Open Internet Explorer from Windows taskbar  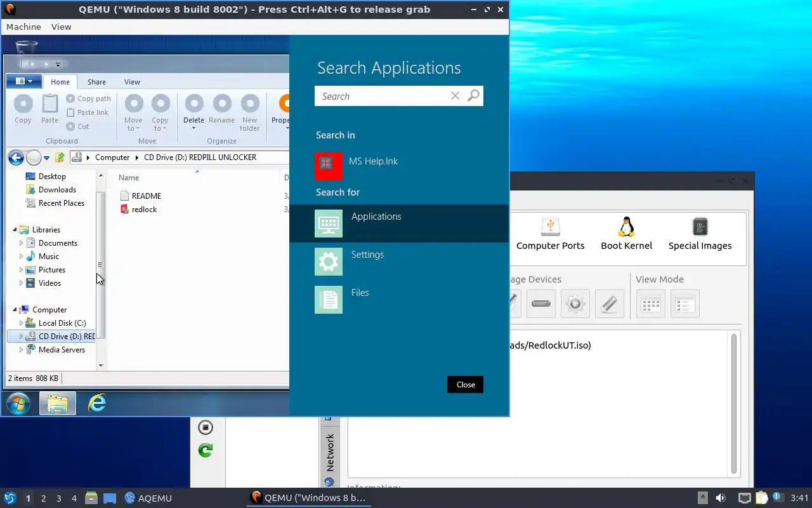pos(97,403)
